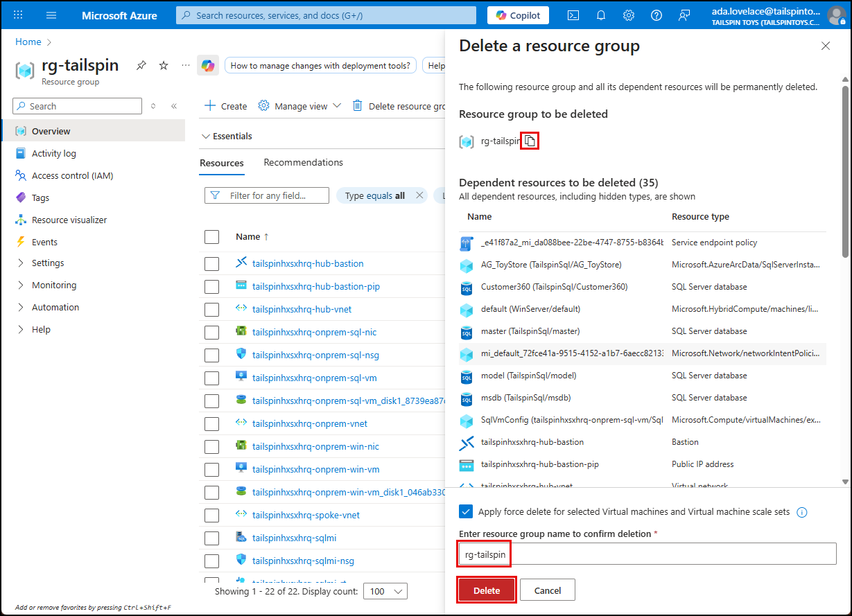Screen dimensions: 852x616
Task: Open the Manage view dropdown
Action: click(299, 105)
